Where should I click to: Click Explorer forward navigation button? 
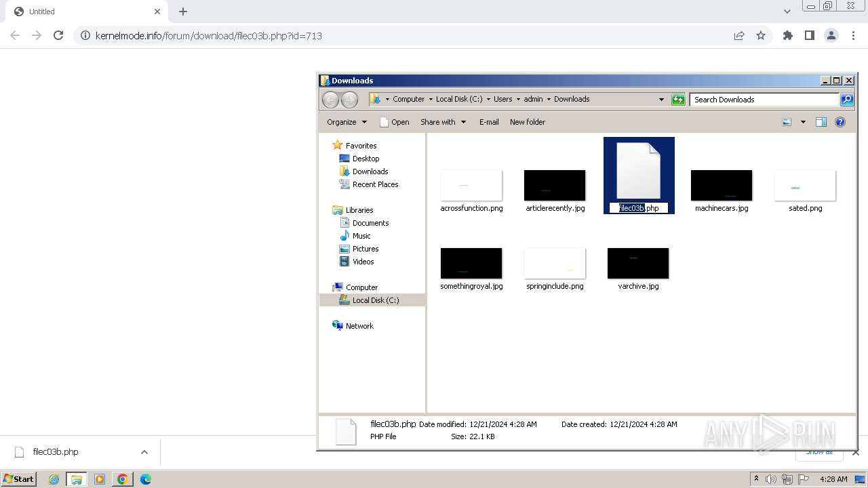(349, 100)
